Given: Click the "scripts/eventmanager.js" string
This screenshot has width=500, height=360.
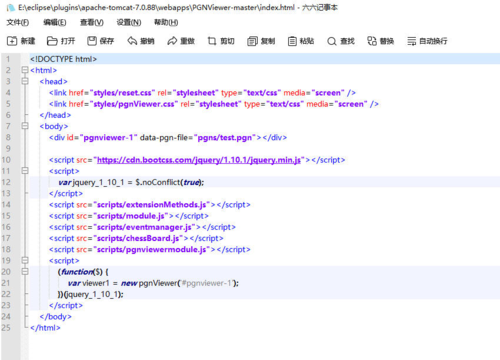Looking at the screenshot, I should coord(144,227).
